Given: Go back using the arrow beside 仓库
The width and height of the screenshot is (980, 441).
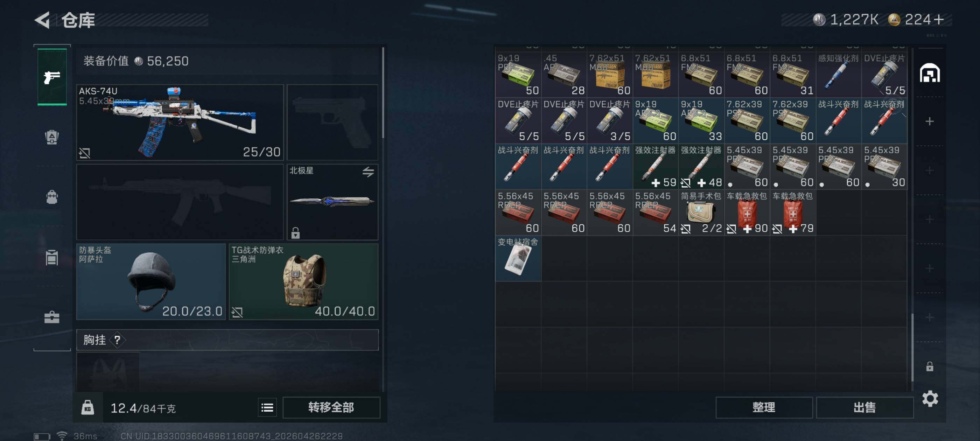Looking at the screenshot, I should coord(42,20).
